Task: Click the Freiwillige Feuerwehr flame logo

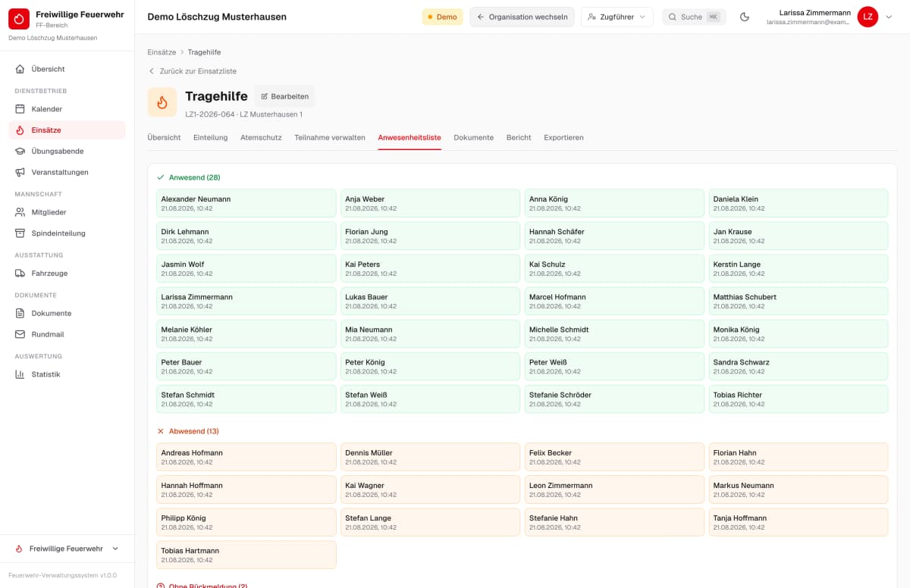Action: coord(19,19)
